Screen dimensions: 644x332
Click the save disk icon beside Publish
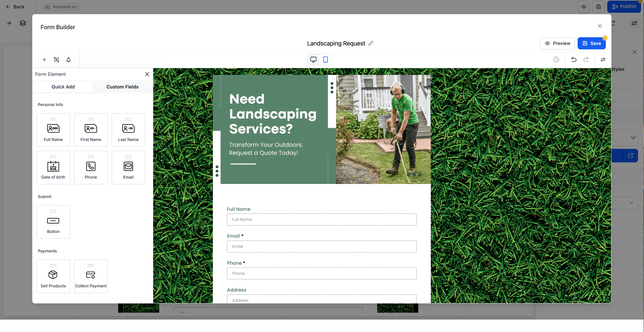tap(598, 7)
